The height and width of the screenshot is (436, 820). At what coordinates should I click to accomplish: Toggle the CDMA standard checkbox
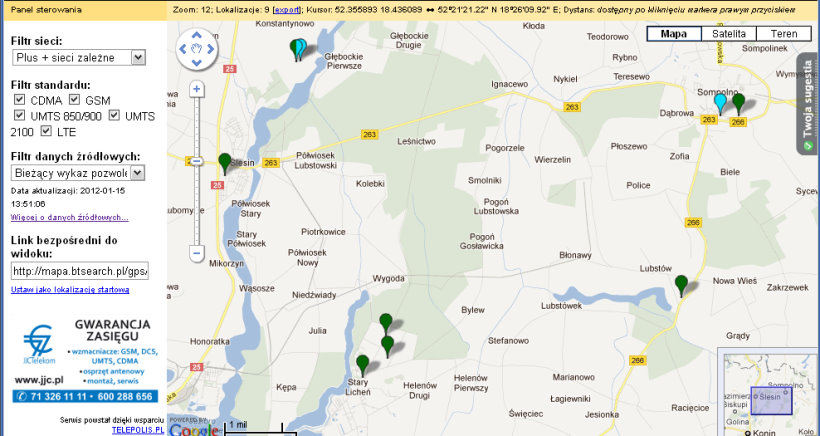coord(19,99)
